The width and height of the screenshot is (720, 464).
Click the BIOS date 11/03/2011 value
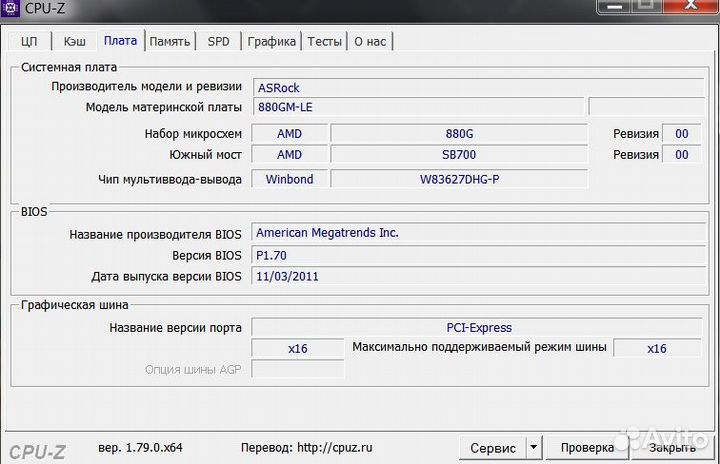coord(478,276)
